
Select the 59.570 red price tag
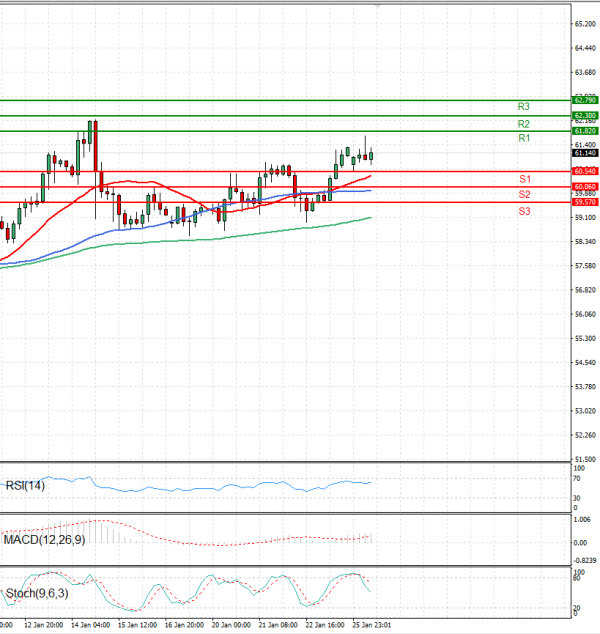click(585, 202)
